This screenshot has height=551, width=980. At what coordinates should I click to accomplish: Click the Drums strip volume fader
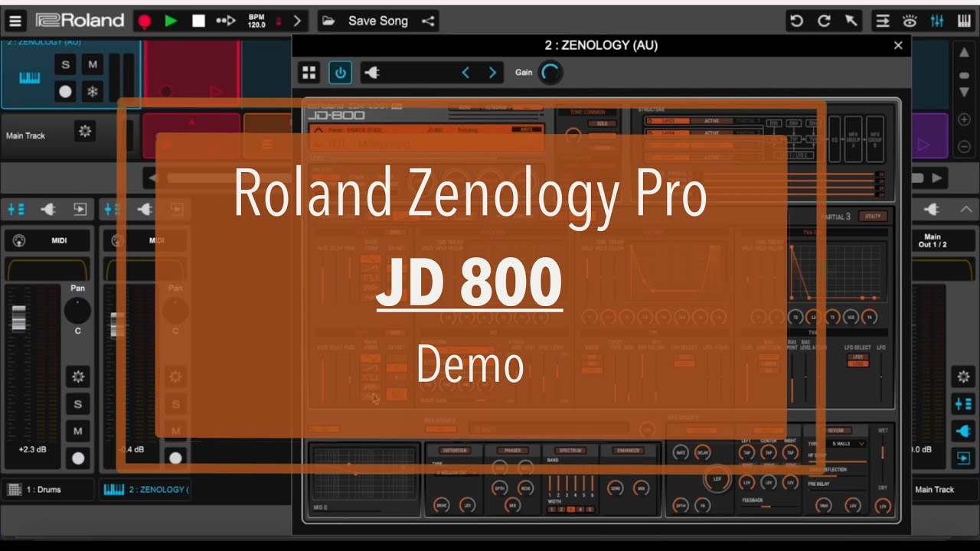pyautogui.click(x=18, y=318)
